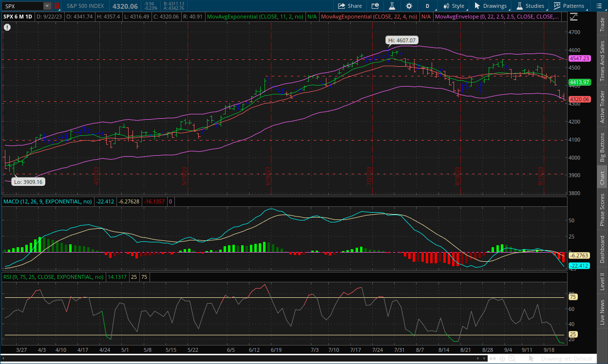Click the 4413.97 green price axis tag

click(x=580, y=82)
